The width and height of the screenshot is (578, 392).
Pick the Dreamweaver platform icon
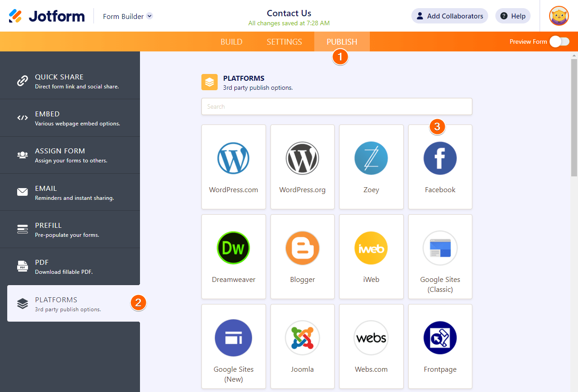233,248
